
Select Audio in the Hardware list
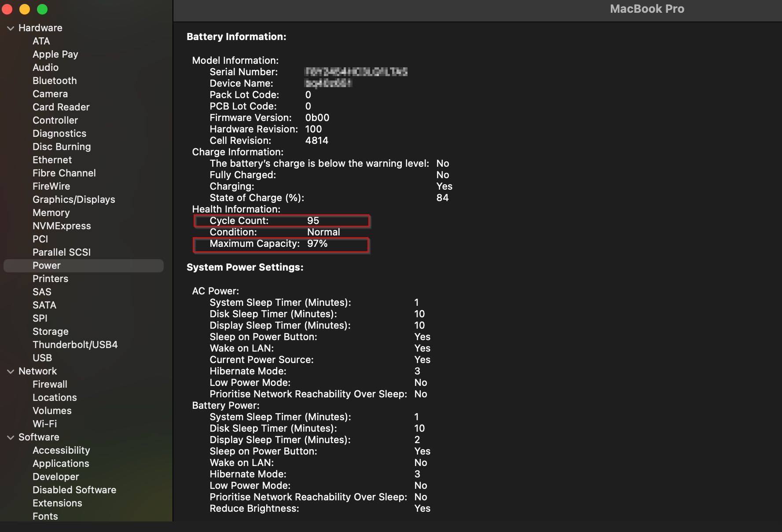[x=46, y=67]
